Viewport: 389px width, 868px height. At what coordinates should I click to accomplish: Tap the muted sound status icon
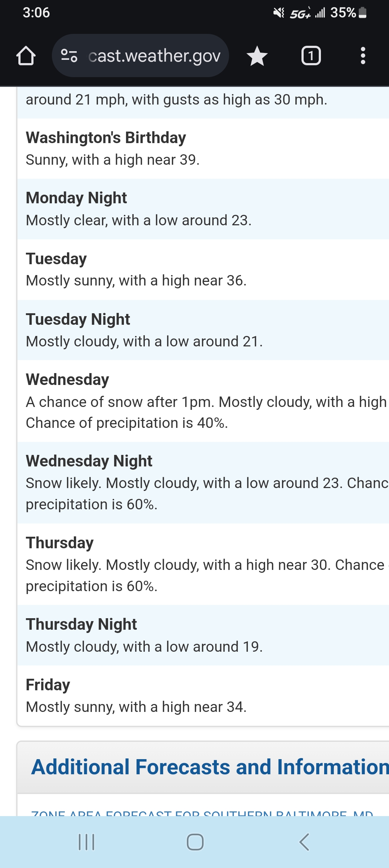pos(278,13)
